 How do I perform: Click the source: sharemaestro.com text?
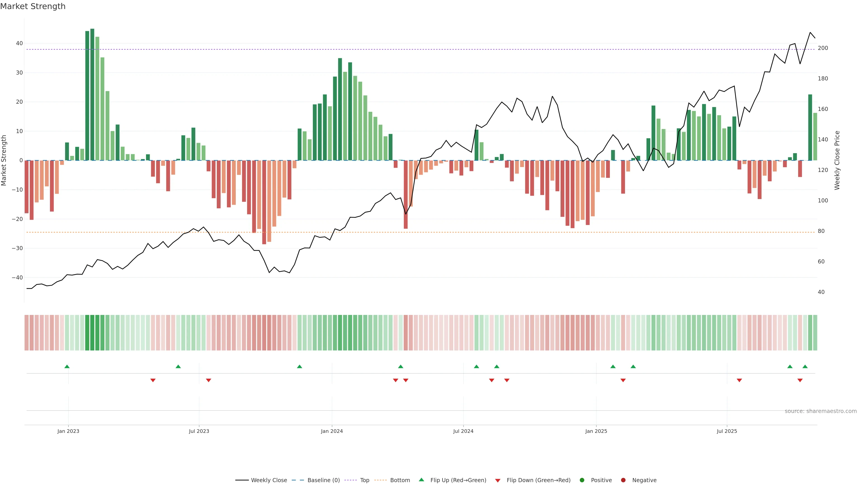[821, 411]
